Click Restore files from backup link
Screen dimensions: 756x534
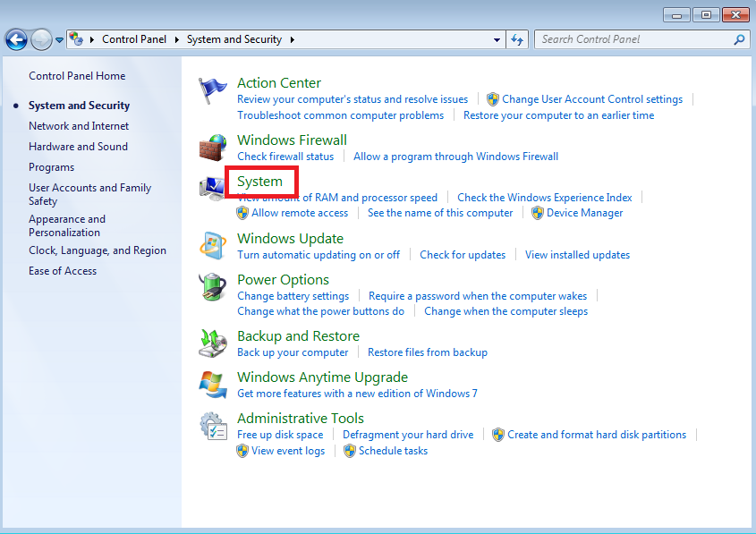click(x=428, y=352)
